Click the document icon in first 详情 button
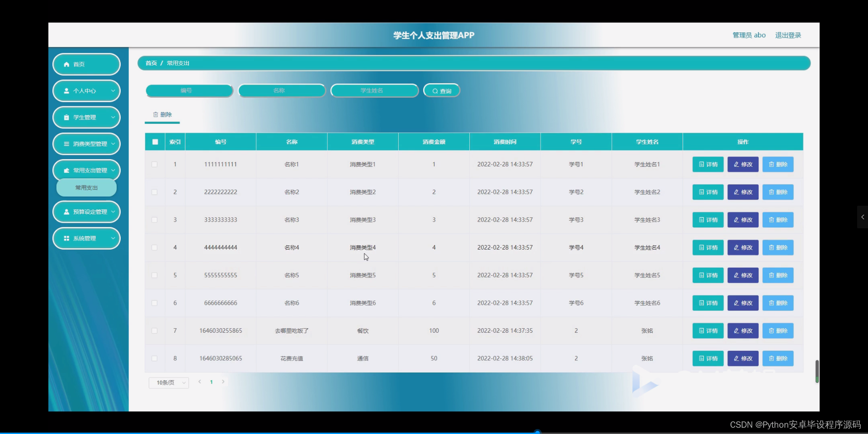The width and height of the screenshot is (868, 434). (701, 164)
